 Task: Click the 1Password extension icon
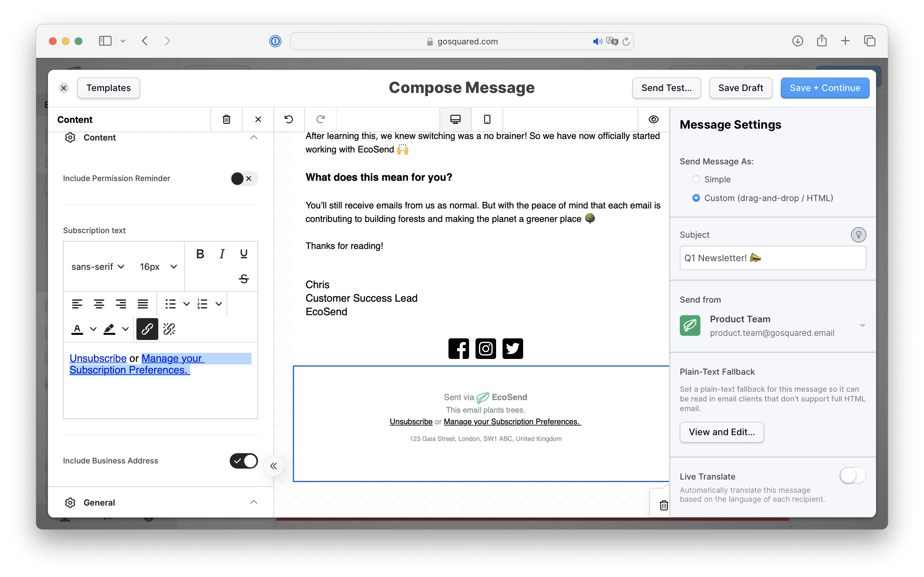pos(275,41)
